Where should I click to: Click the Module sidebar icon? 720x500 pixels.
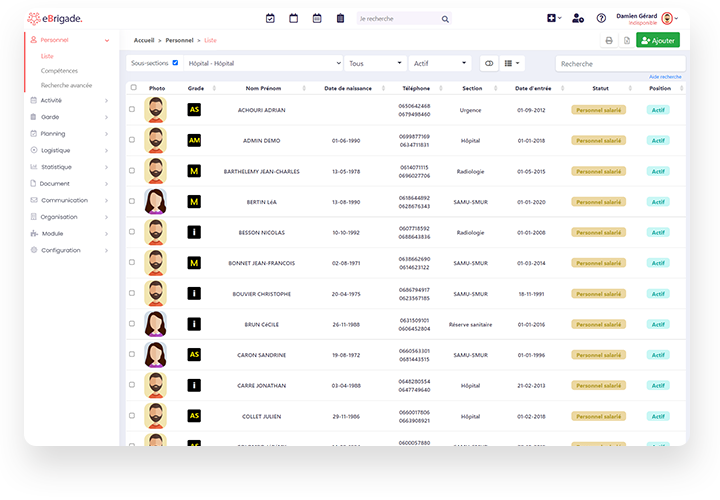34,233
